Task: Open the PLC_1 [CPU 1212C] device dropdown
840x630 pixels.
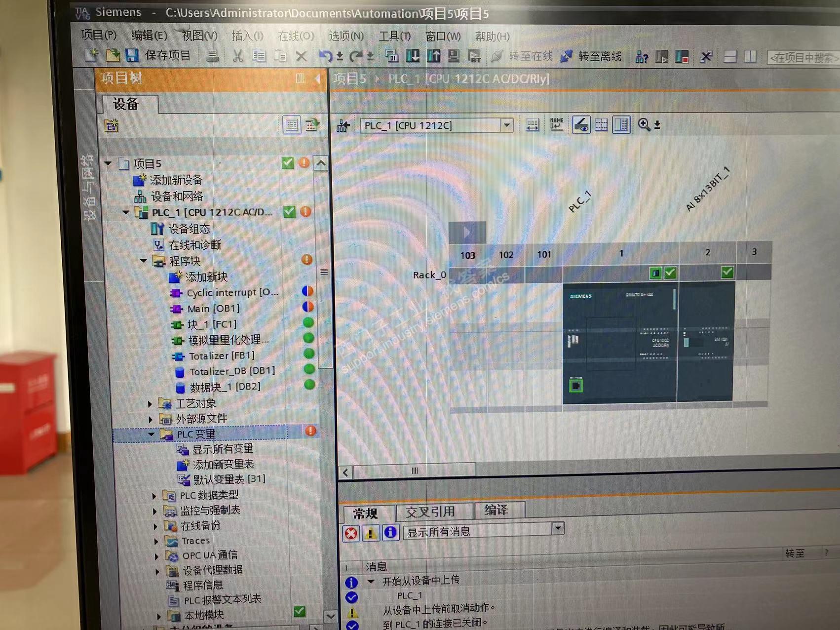Action: tap(507, 126)
